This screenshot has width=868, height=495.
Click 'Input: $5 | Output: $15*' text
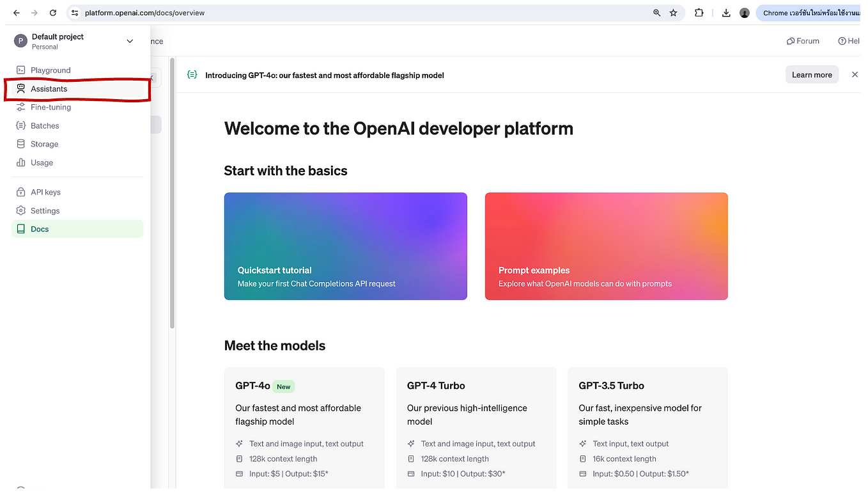click(289, 474)
